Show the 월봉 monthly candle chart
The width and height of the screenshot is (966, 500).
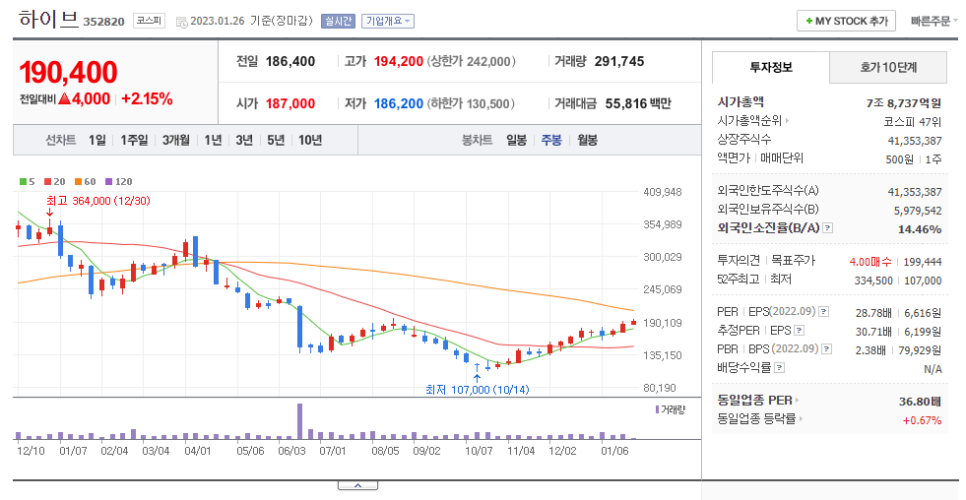[x=587, y=140]
